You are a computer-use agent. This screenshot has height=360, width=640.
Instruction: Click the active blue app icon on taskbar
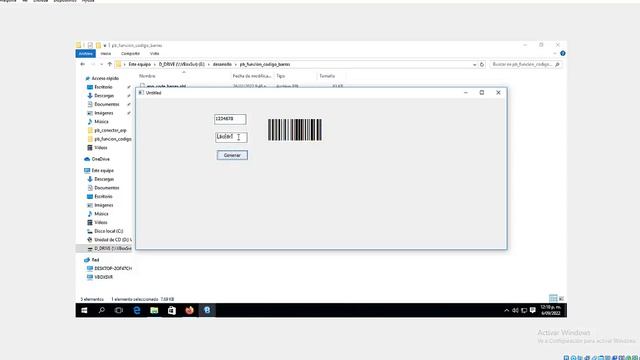pyautogui.click(x=207, y=310)
